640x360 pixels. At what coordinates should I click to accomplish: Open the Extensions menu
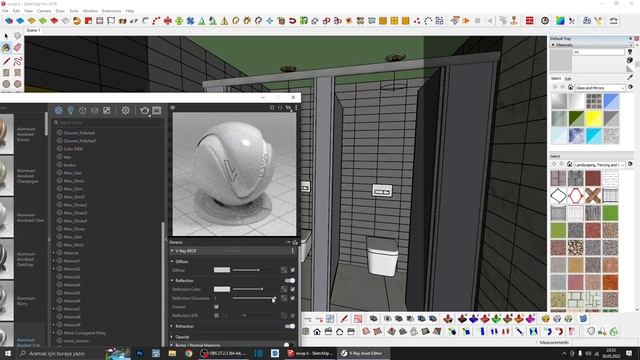111,11
